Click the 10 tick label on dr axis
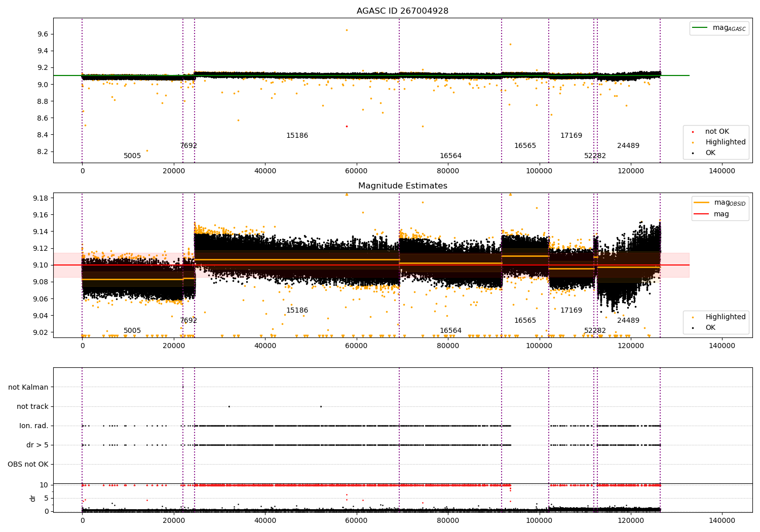The image size is (760, 532). pos(44,485)
